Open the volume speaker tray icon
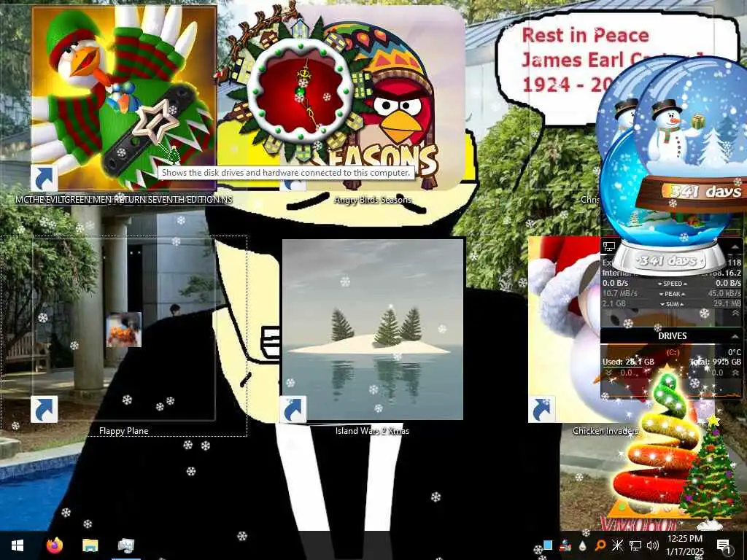747x560 pixels. click(653, 545)
